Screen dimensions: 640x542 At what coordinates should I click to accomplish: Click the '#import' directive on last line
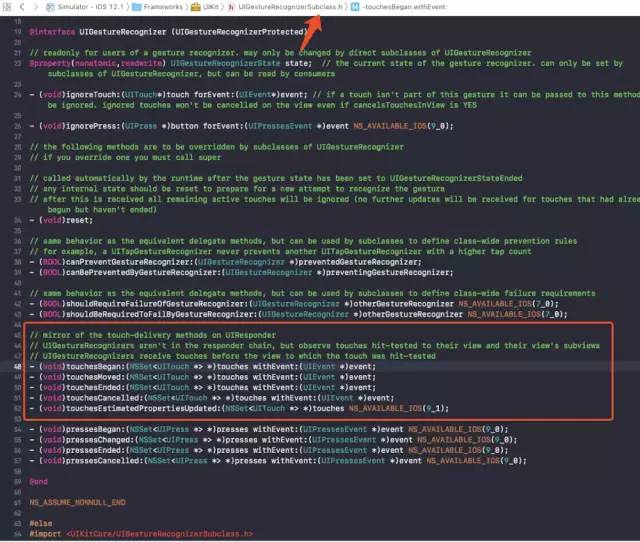tap(45, 534)
